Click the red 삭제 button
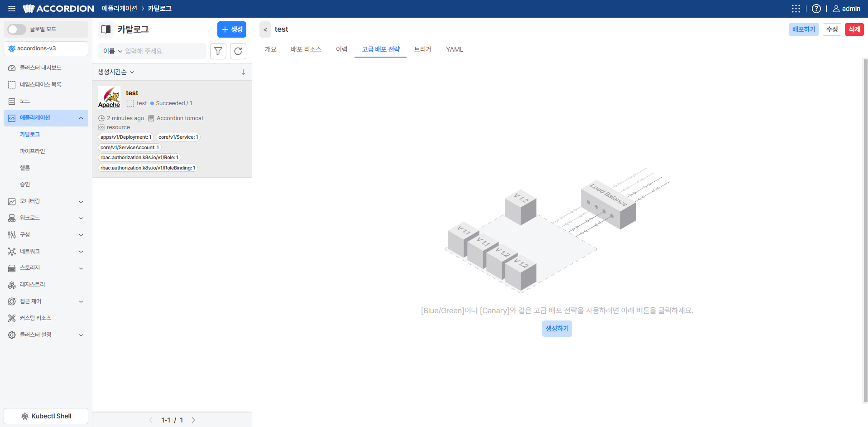Viewport: 868px width, 427px height. tap(854, 29)
